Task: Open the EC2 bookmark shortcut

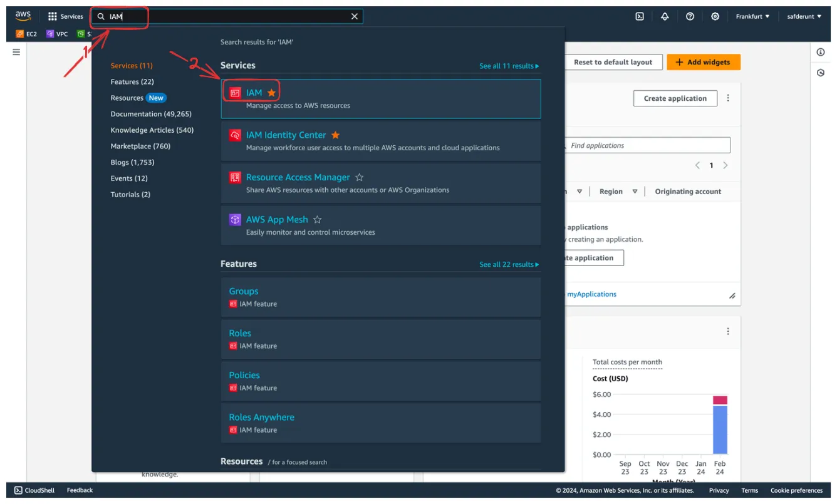Action: coord(26,34)
